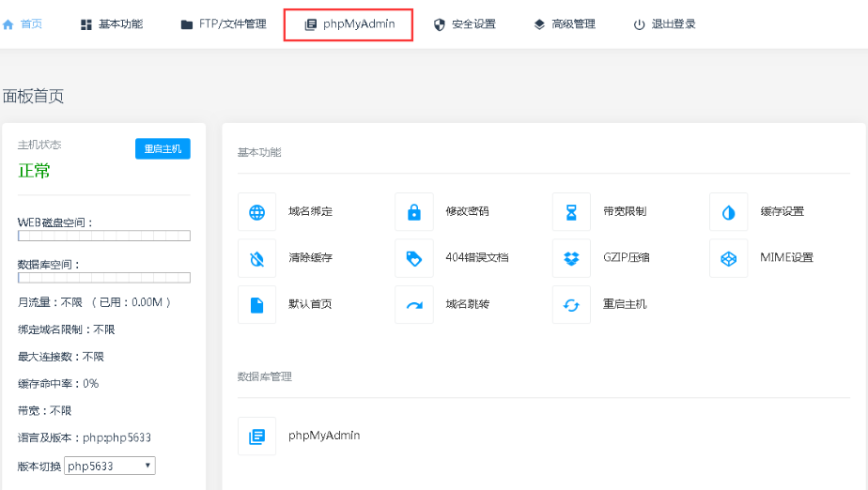The width and height of the screenshot is (868, 490).
Task: Click the 主机状态 label
Action: coord(39,145)
